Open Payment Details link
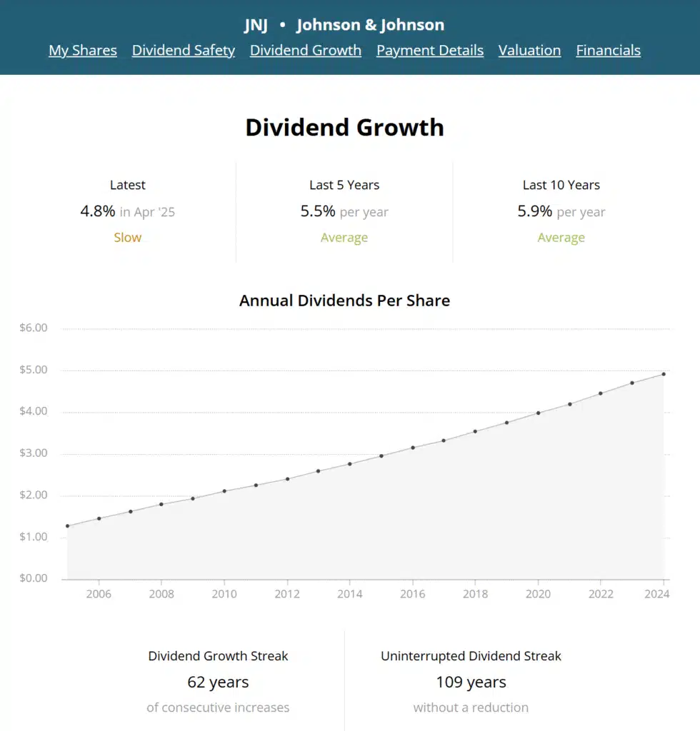This screenshot has width=700, height=731. (430, 51)
